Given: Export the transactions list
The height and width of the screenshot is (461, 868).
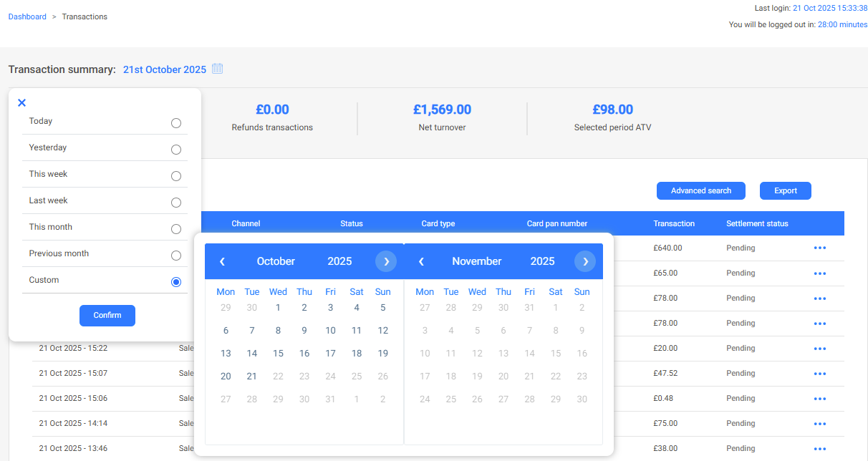Looking at the screenshot, I should [785, 191].
